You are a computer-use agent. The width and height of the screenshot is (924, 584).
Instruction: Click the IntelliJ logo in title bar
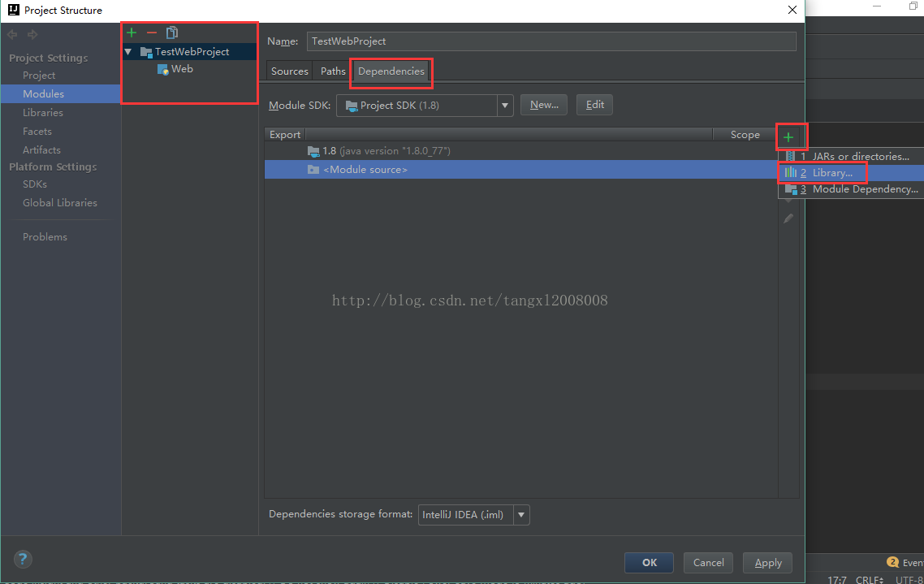coord(13,10)
